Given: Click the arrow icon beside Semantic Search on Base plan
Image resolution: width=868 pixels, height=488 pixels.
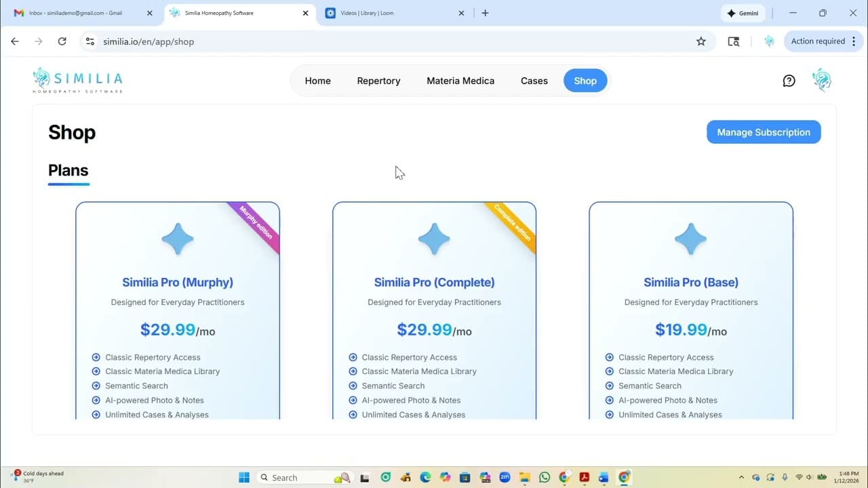Looking at the screenshot, I should pyautogui.click(x=610, y=386).
